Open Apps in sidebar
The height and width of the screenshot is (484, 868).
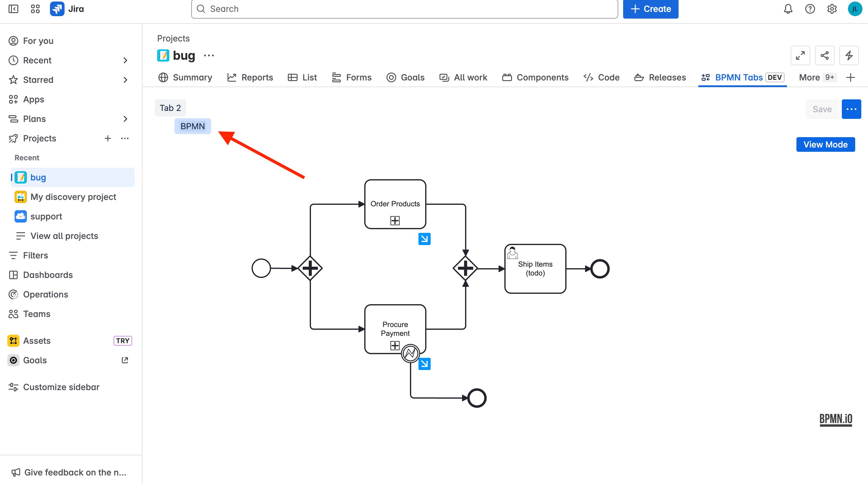click(71, 99)
